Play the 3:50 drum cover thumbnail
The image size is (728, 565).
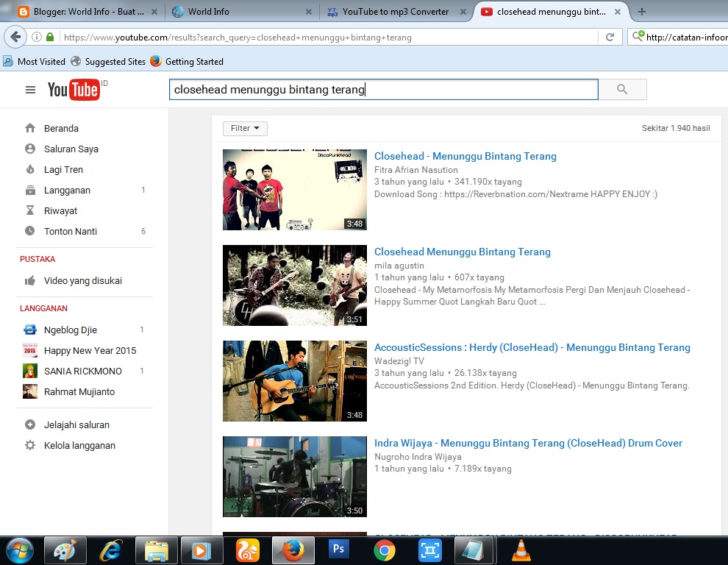(295, 477)
